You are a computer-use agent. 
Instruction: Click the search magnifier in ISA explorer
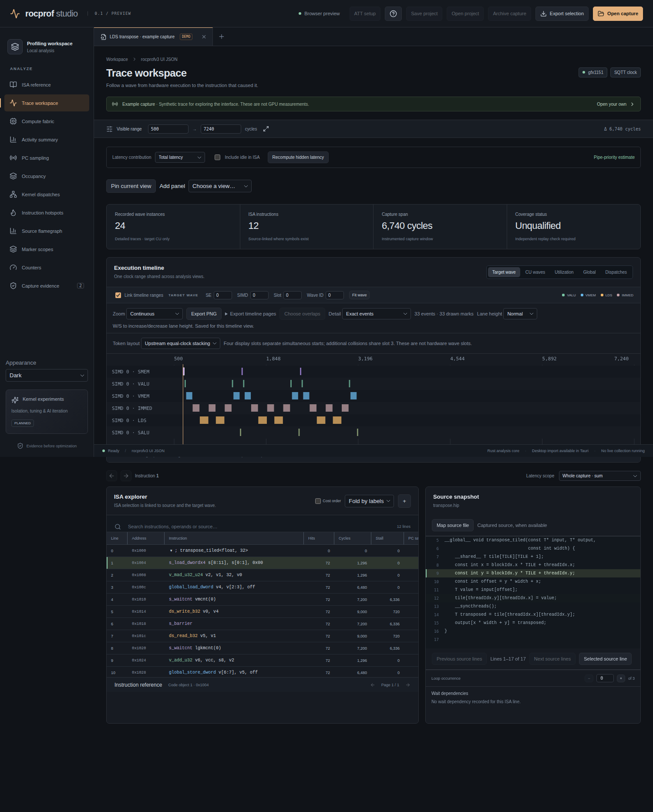tap(118, 527)
